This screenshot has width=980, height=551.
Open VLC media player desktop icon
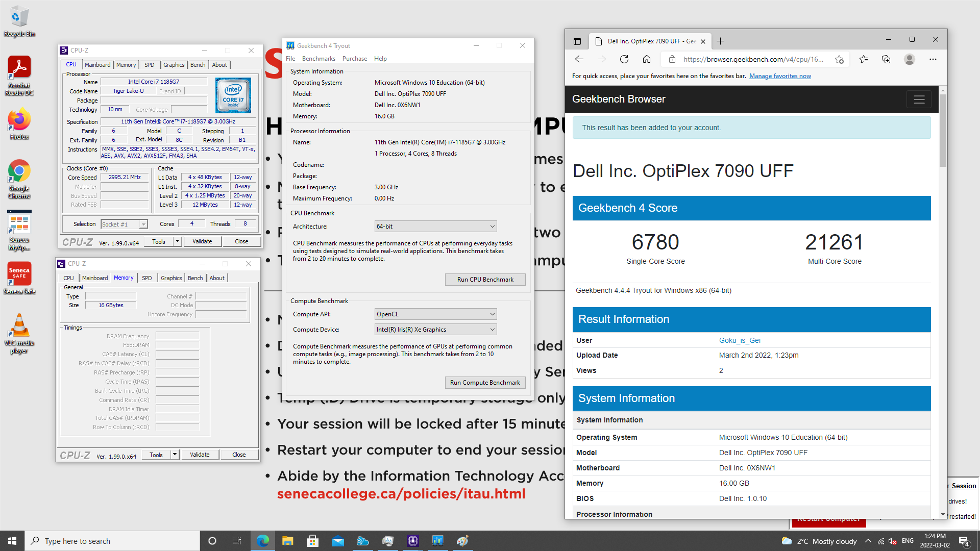[x=19, y=334]
